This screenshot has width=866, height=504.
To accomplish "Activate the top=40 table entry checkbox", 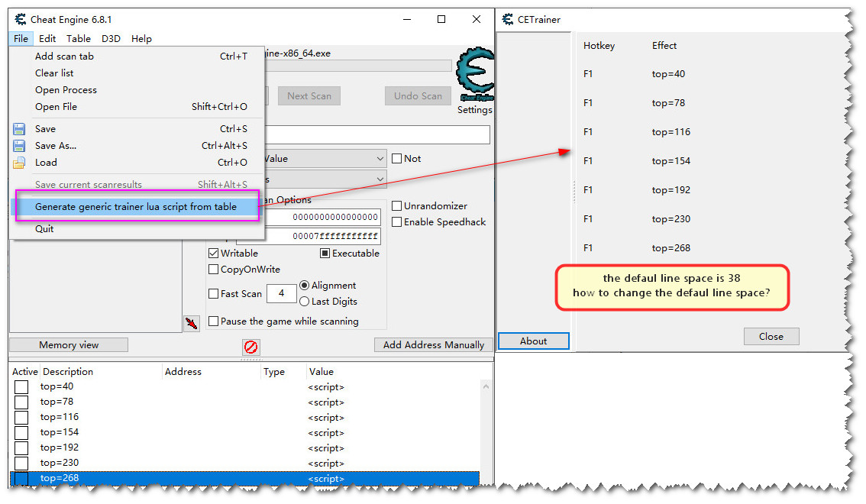I will point(21,387).
